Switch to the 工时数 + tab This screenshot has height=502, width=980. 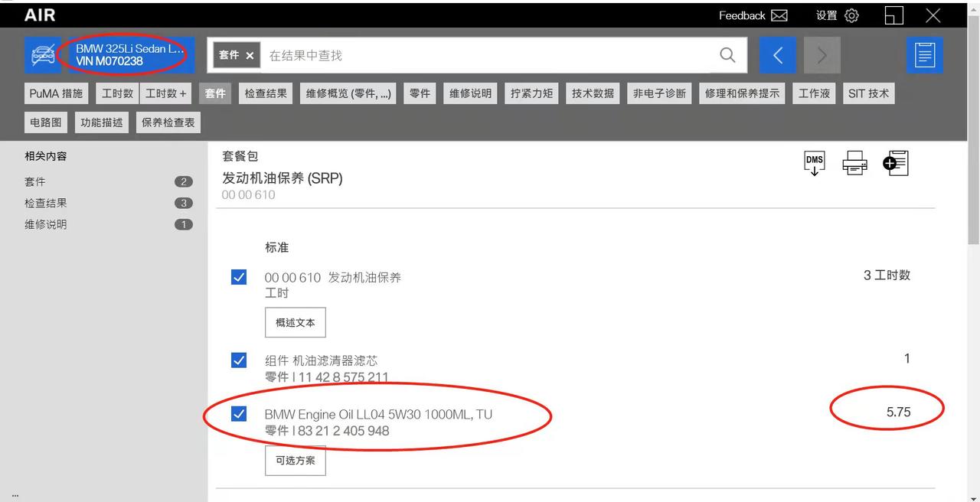[x=166, y=93]
